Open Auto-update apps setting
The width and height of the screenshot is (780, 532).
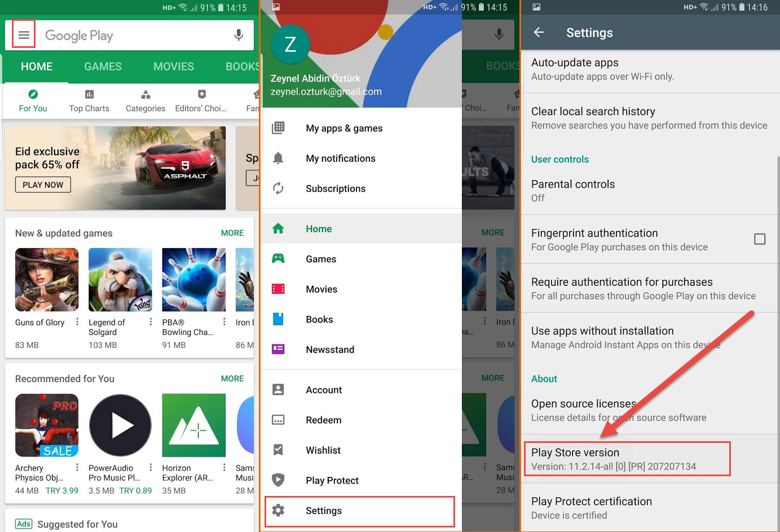pyautogui.click(x=650, y=69)
